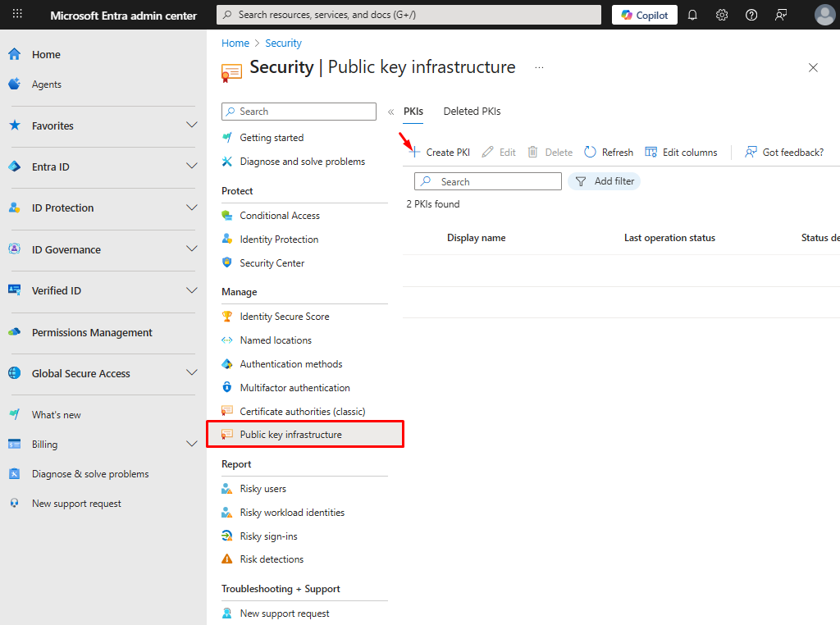
Task: Expand the Favorites section
Action: (x=191, y=125)
